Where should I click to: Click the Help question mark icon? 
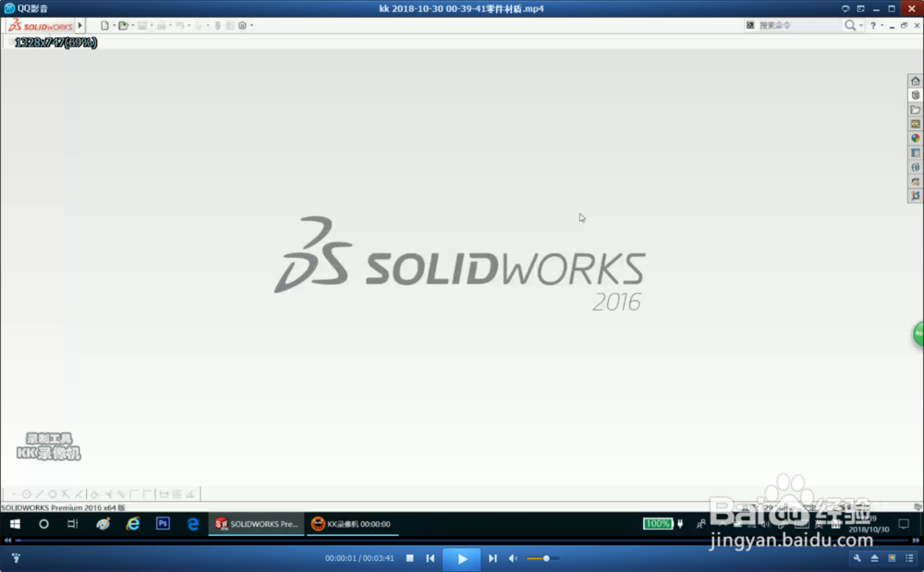tap(873, 25)
